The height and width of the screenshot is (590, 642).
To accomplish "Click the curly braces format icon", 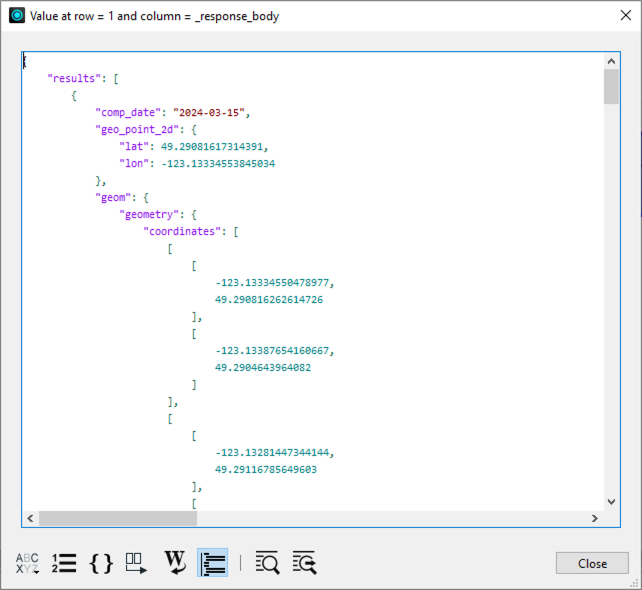I will [x=101, y=563].
